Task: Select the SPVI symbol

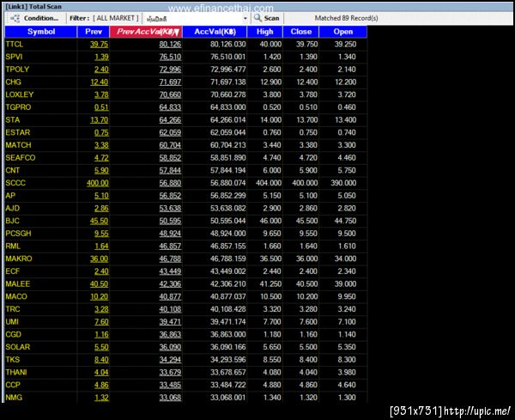Action: coord(14,57)
